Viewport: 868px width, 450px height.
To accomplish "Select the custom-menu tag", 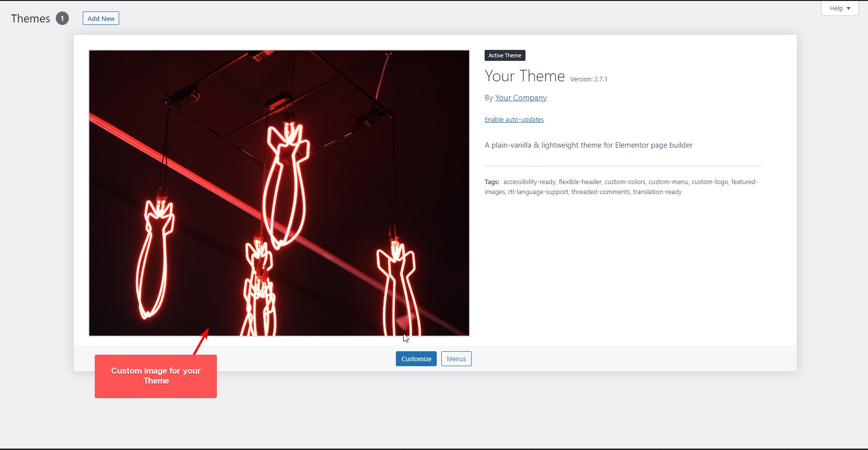I will 669,182.
